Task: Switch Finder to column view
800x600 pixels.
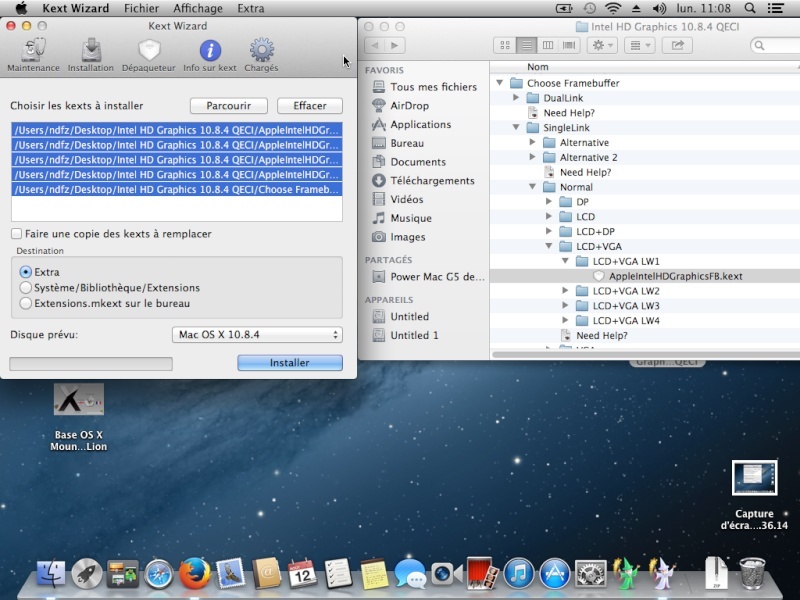Action: tap(547, 45)
